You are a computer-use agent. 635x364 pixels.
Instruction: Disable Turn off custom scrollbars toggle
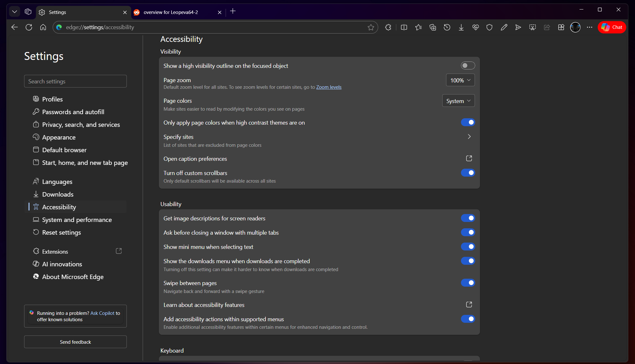[x=468, y=173]
